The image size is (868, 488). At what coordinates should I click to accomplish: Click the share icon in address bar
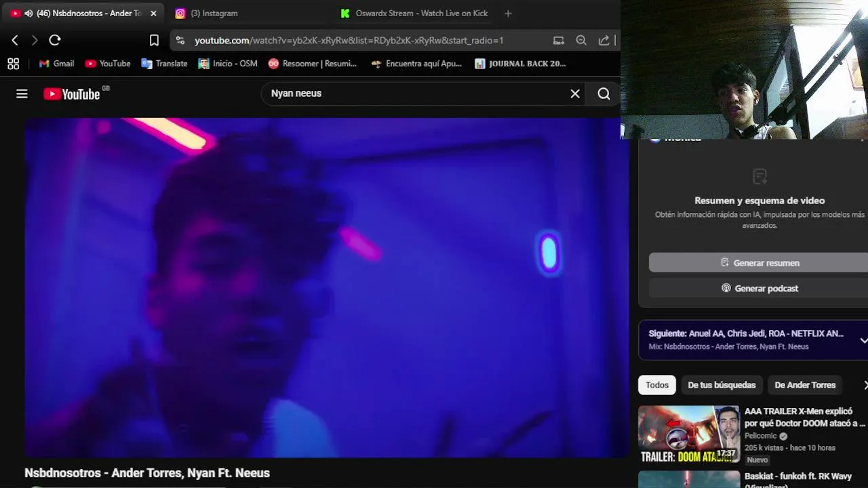click(x=604, y=40)
